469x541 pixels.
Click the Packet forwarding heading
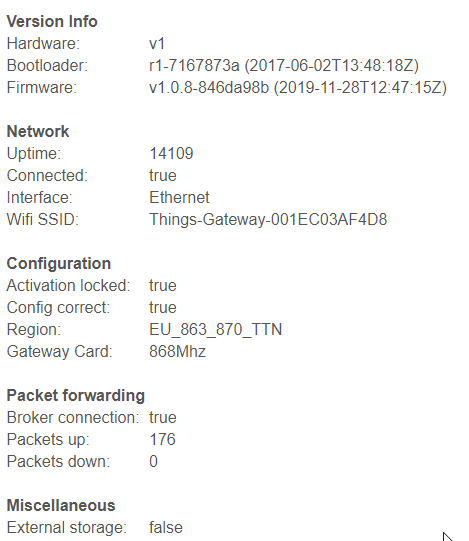pyautogui.click(x=76, y=396)
